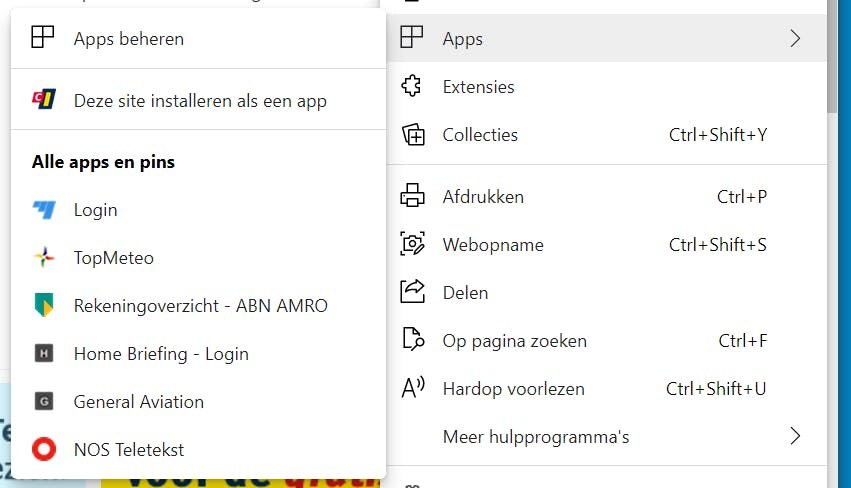Image resolution: width=851 pixels, height=488 pixels.
Task: Click the site installer app icon
Action: point(43,100)
